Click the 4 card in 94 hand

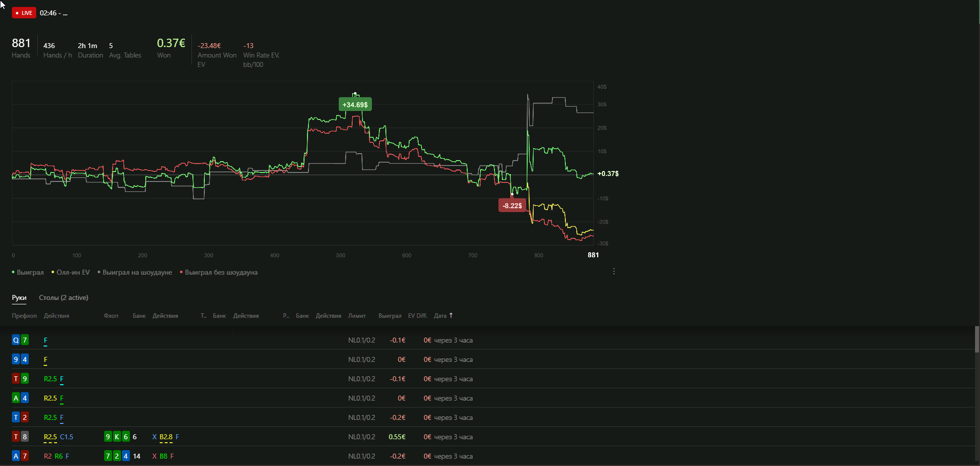click(x=25, y=359)
